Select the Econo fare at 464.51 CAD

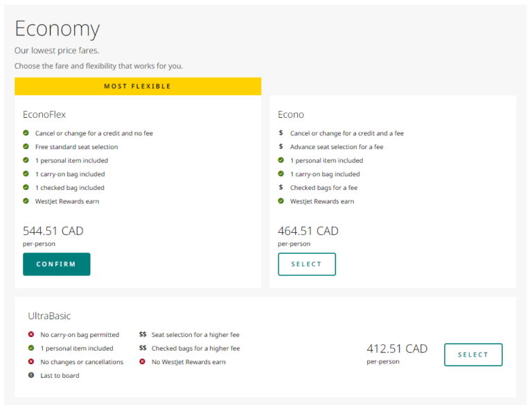pos(306,264)
